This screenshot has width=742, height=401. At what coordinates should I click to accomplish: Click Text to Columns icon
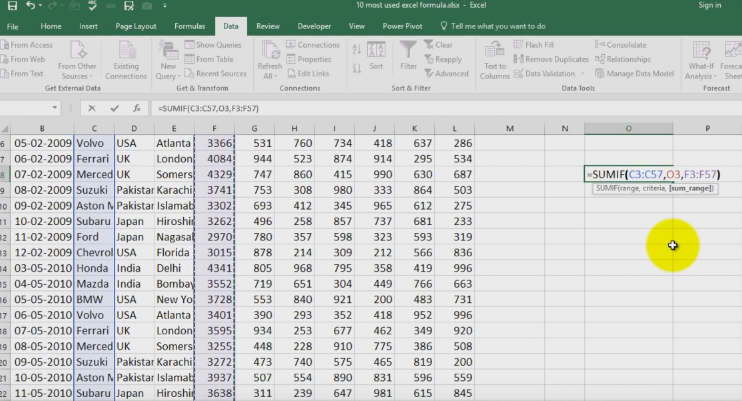click(495, 61)
